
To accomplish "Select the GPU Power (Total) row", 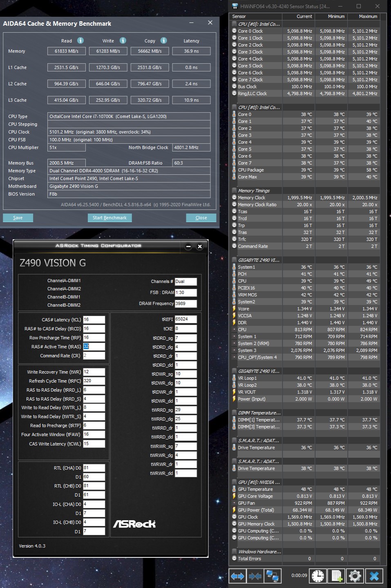I will (x=305, y=510).
